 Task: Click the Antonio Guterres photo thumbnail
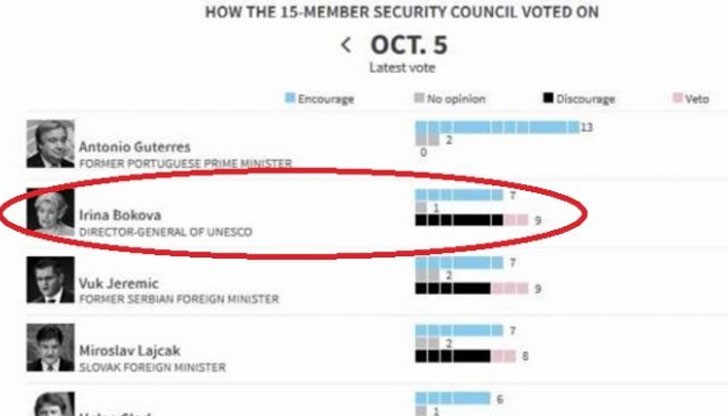[x=49, y=144]
